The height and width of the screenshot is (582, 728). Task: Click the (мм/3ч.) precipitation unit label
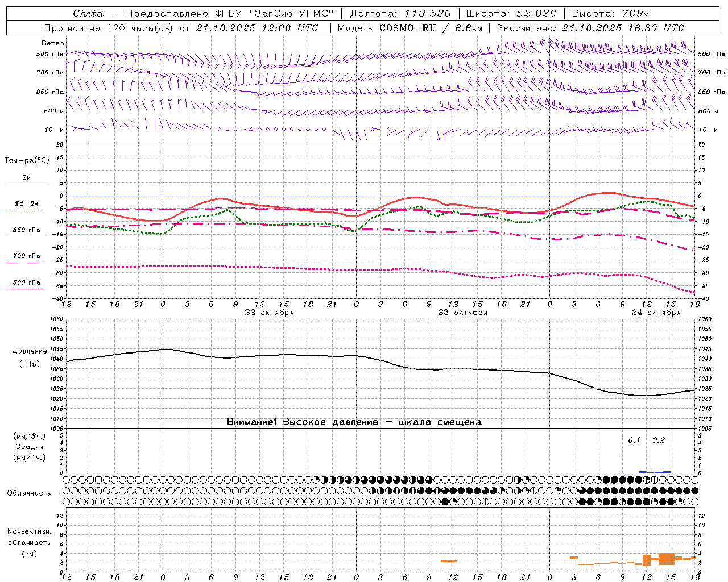coord(30,436)
